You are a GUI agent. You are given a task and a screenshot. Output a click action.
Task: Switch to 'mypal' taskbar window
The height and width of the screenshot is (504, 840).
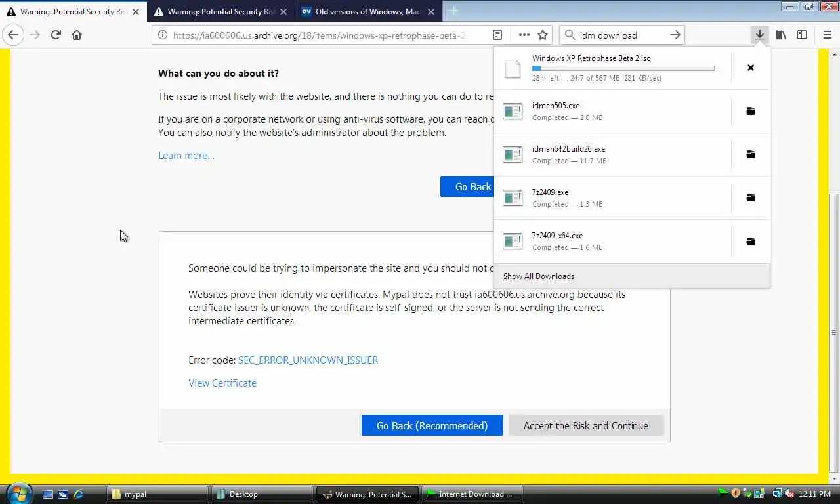coord(157,494)
